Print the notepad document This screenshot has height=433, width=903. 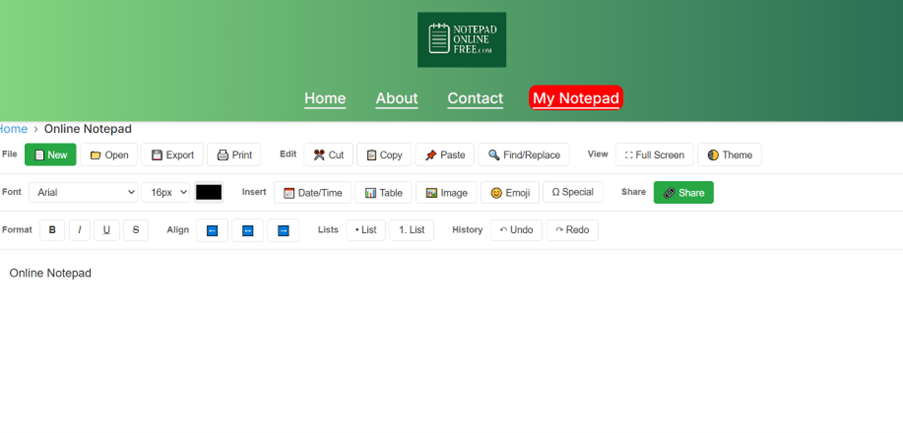click(x=234, y=155)
